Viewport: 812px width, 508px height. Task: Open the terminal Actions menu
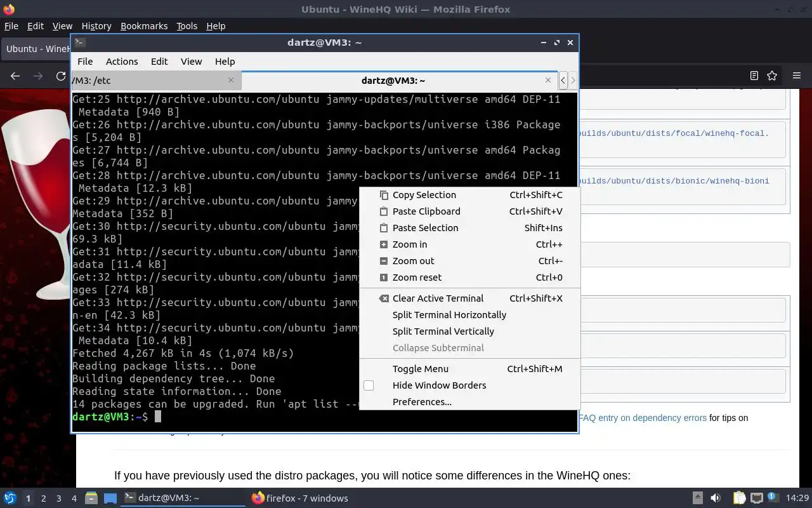[122, 62]
